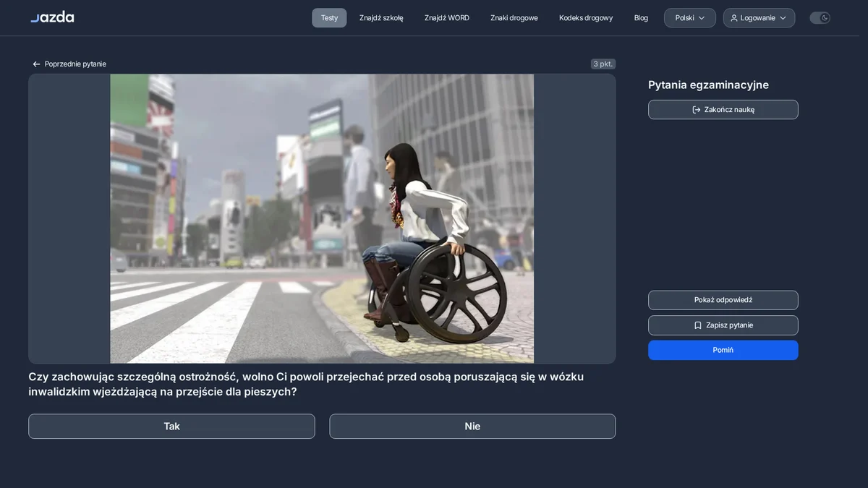Answer Nie to the question
The width and height of the screenshot is (868, 488).
click(472, 427)
